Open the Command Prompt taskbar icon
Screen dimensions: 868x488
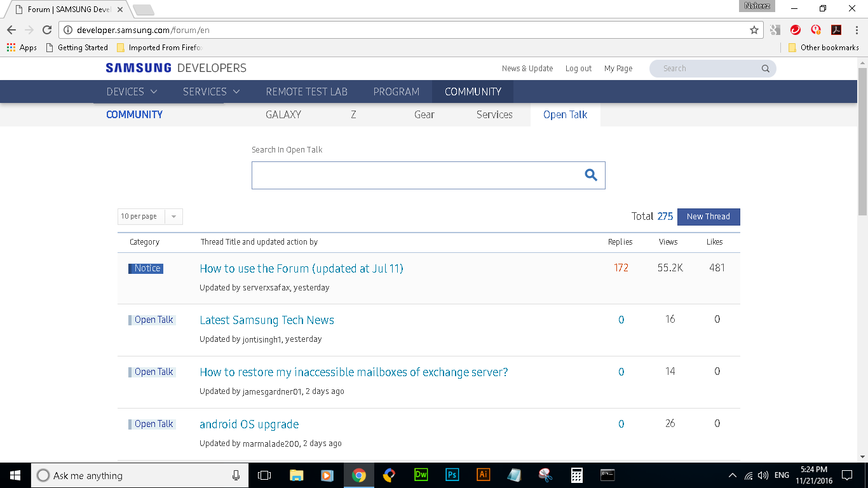[x=607, y=475]
